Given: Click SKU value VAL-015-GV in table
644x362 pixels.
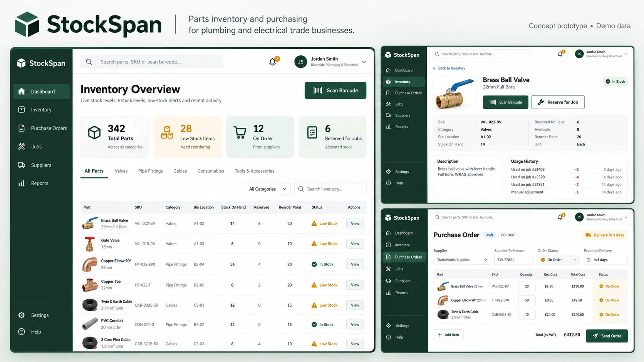Looking at the screenshot, I should pos(145,244).
